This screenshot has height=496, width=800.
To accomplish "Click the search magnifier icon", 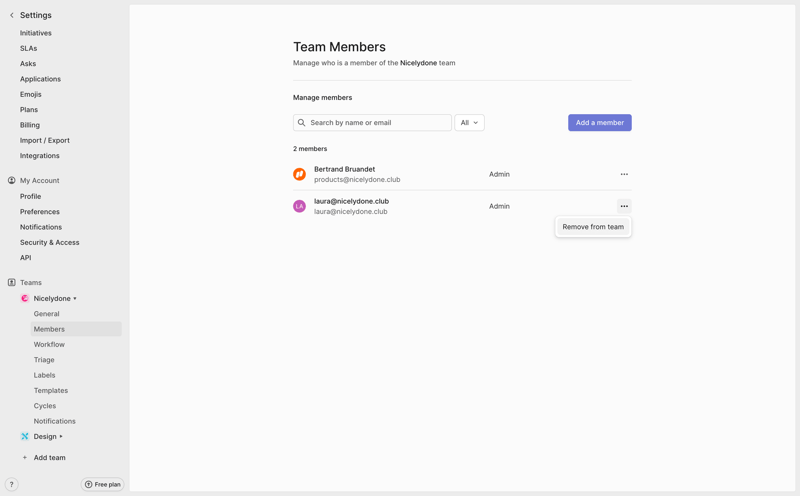I will click(x=302, y=122).
